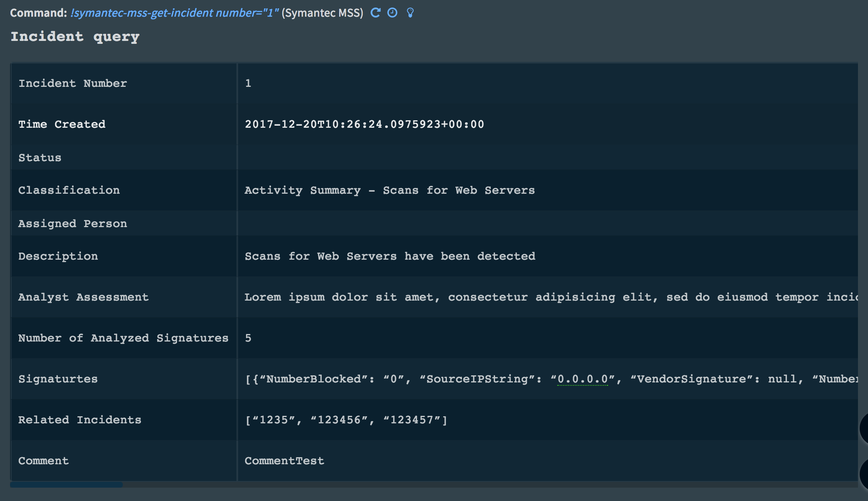Viewport: 868px width, 501px height.
Task: Open the symantec-mss-get-incident command link
Action: point(174,13)
